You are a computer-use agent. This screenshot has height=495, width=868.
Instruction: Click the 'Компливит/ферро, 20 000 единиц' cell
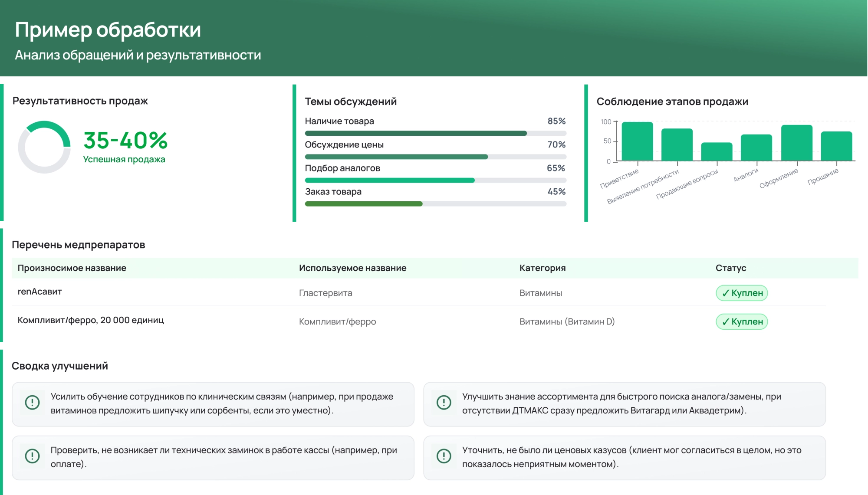coord(91,320)
